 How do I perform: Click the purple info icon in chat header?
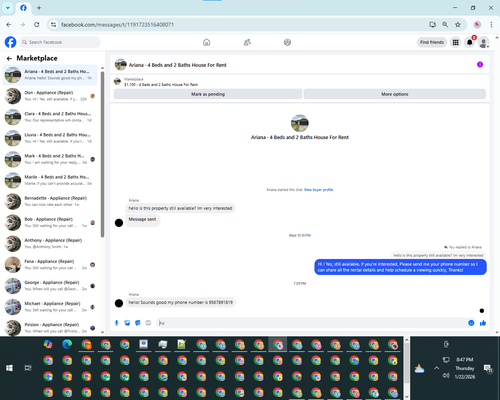coord(480,64)
